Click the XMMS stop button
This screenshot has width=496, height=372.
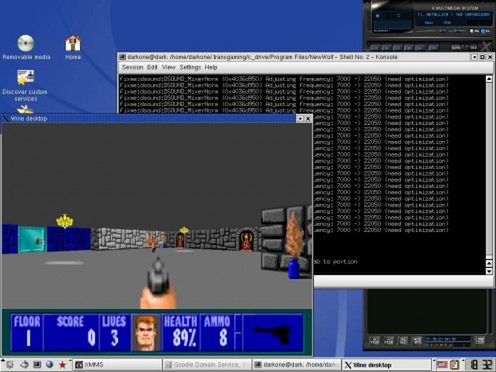[x=407, y=47]
